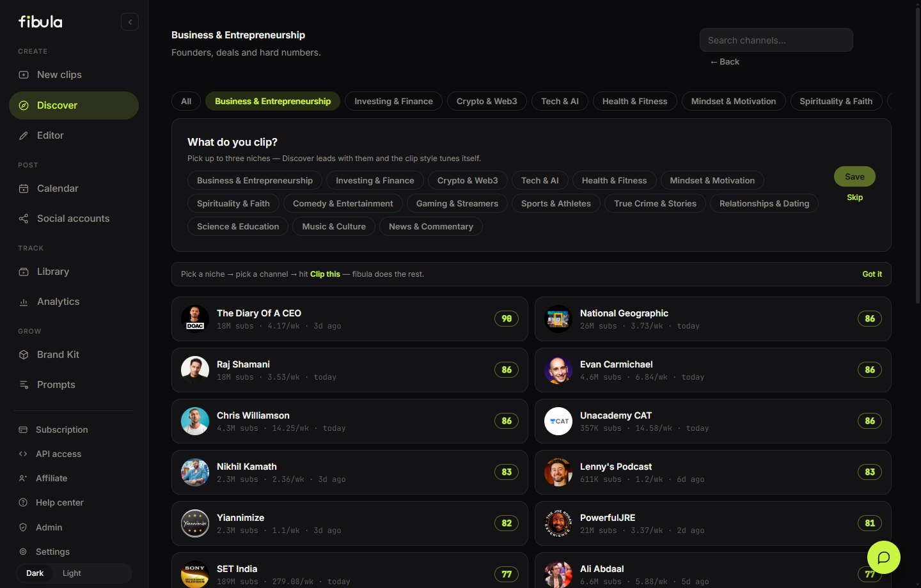Dismiss the tip with Got it
Image resolution: width=921 pixels, height=588 pixels.
tap(872, 274)
